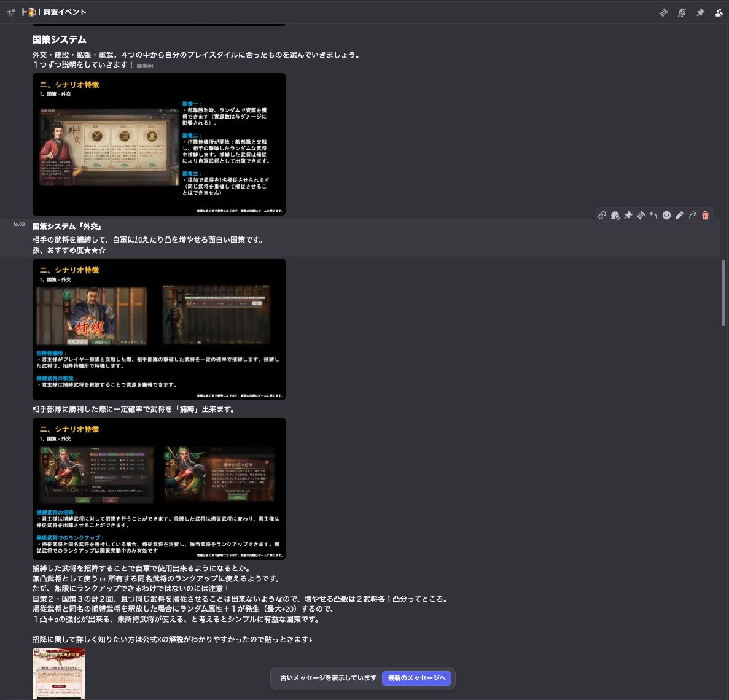Viewport: 729px width, 700px height.
Task: Click the 同盟イベント channel name
Action: [64, 12]
